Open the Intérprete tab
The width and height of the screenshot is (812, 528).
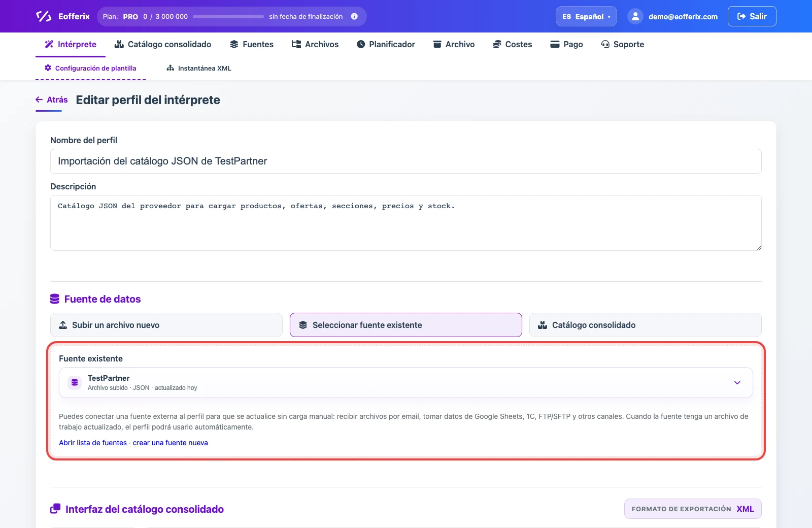(71, 44)
